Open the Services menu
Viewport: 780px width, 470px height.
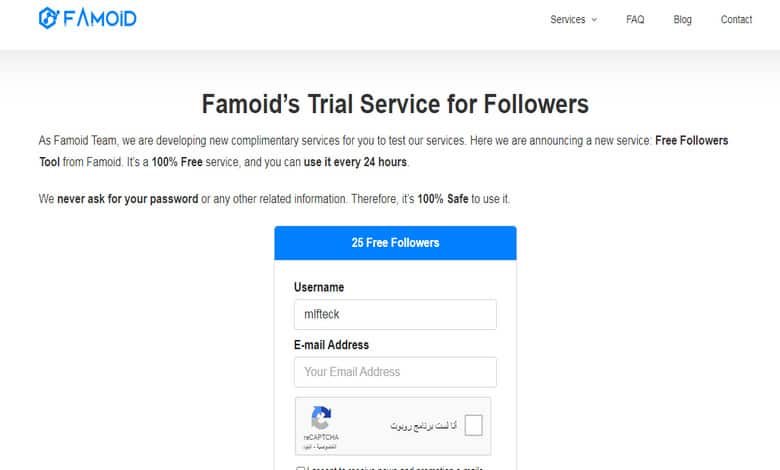click(x=568, y=20)
